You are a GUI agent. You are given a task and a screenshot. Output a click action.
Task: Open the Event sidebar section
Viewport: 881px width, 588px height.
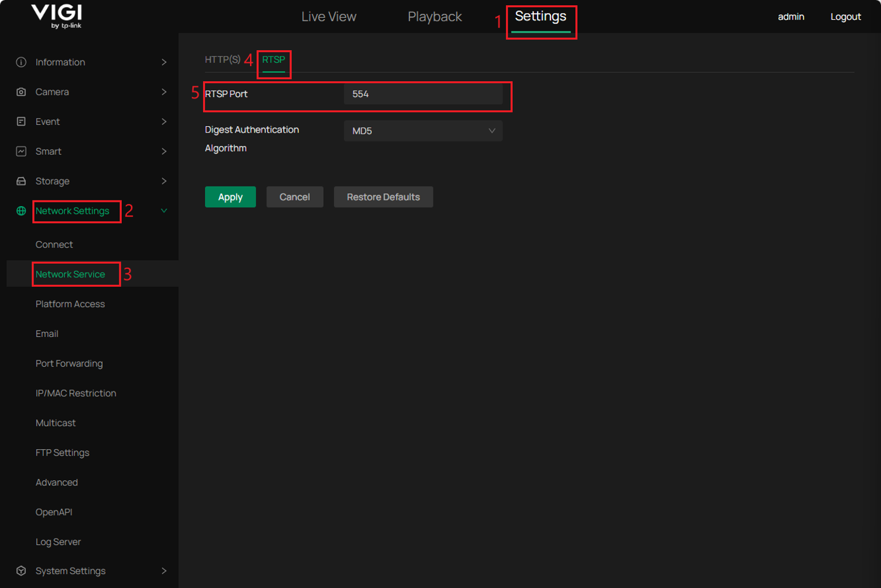pyautogui.click(x=48, y=121)
